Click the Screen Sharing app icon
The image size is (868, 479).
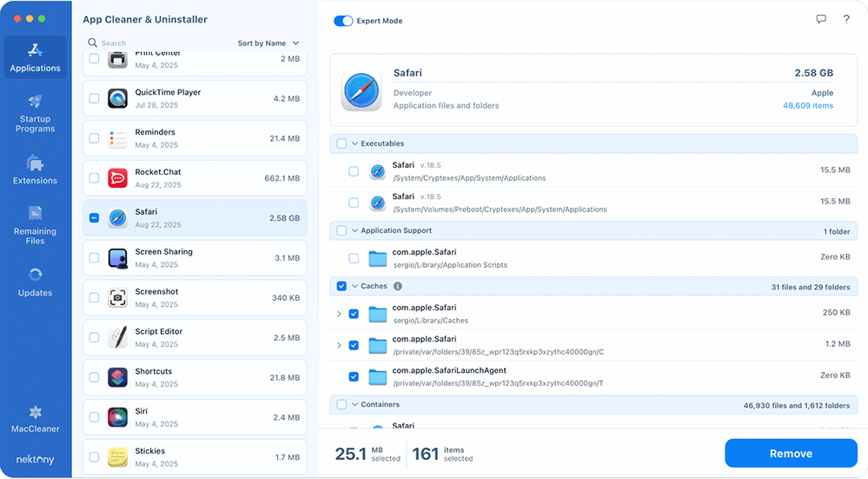(x=117, y=258)
